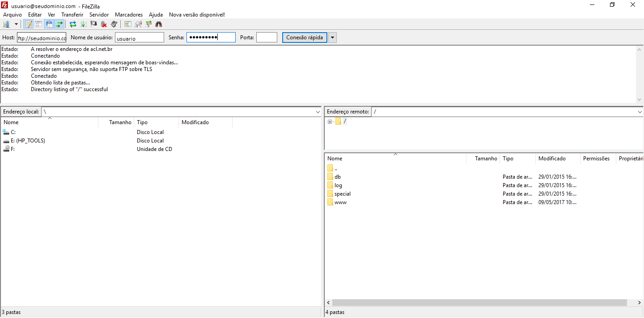Click the binoculars search remote files icon
The height and width of the screenshot is (318, 644).
159,24
